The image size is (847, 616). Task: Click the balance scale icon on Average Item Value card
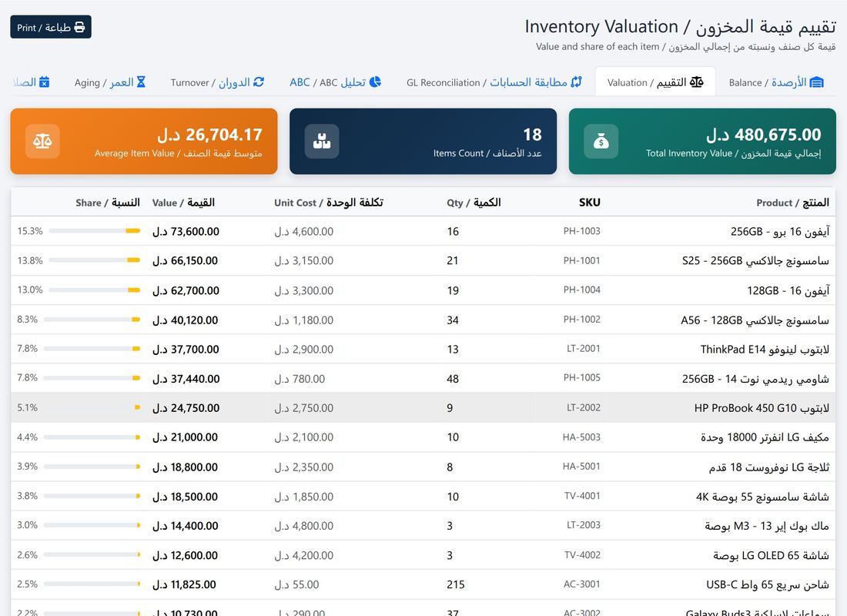pos(42,142)
